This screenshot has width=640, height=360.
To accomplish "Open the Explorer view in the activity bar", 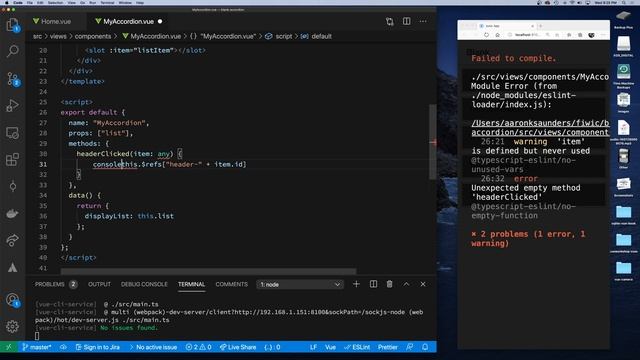I will [13, 25].
